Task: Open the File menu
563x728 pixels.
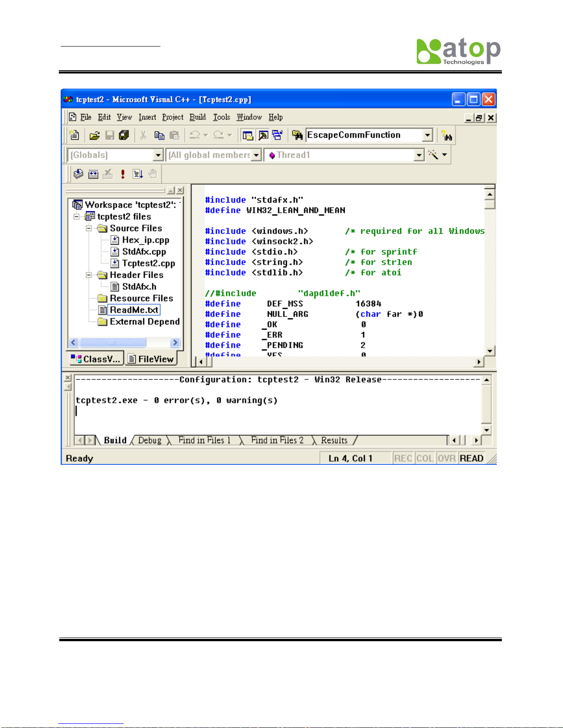Action: coord(86,118)
